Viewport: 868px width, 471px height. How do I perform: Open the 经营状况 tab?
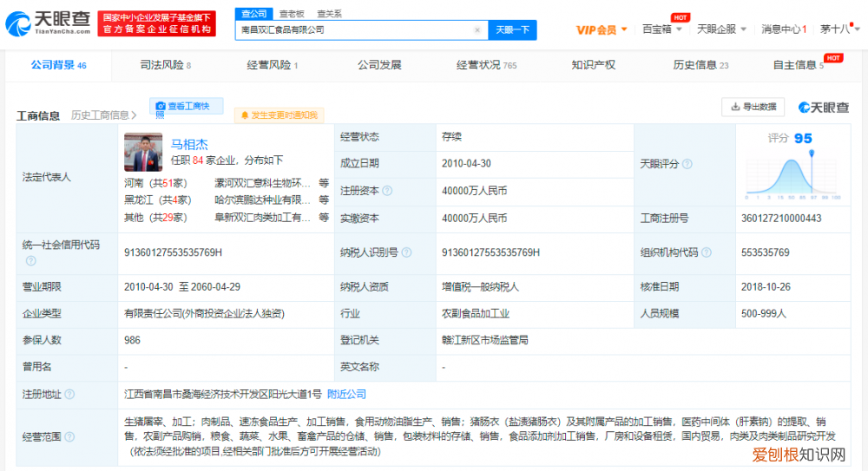[x=486, y=65]
